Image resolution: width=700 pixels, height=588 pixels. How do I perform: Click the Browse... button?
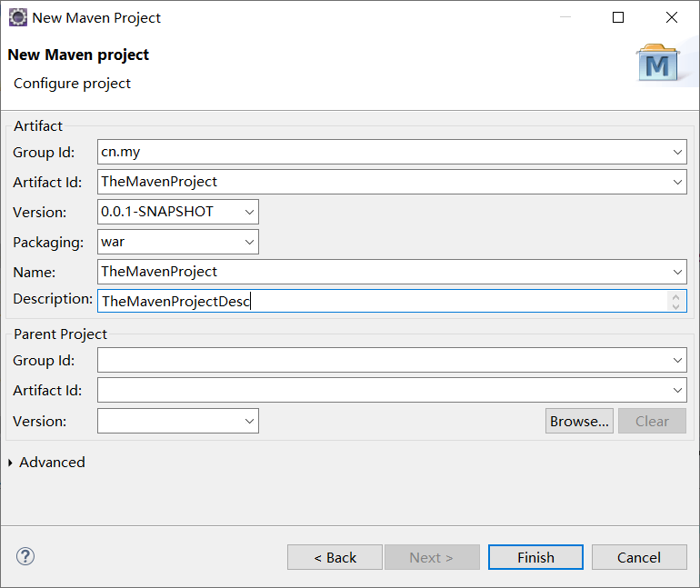click(579, 421)
